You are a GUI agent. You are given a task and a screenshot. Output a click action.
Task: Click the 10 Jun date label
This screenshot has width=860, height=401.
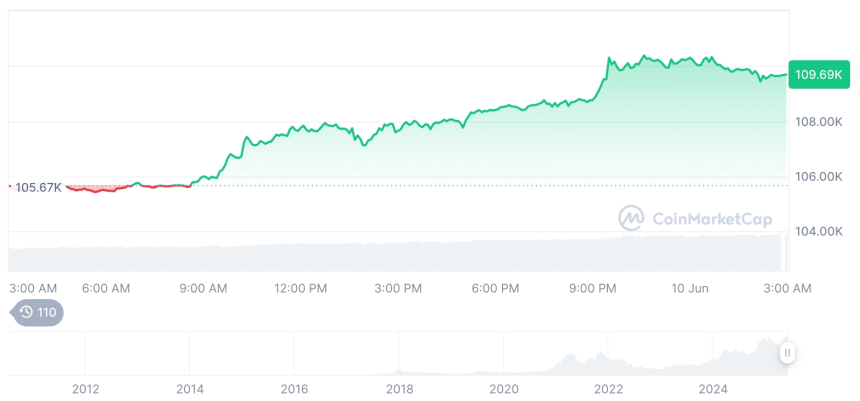point(689,288)
